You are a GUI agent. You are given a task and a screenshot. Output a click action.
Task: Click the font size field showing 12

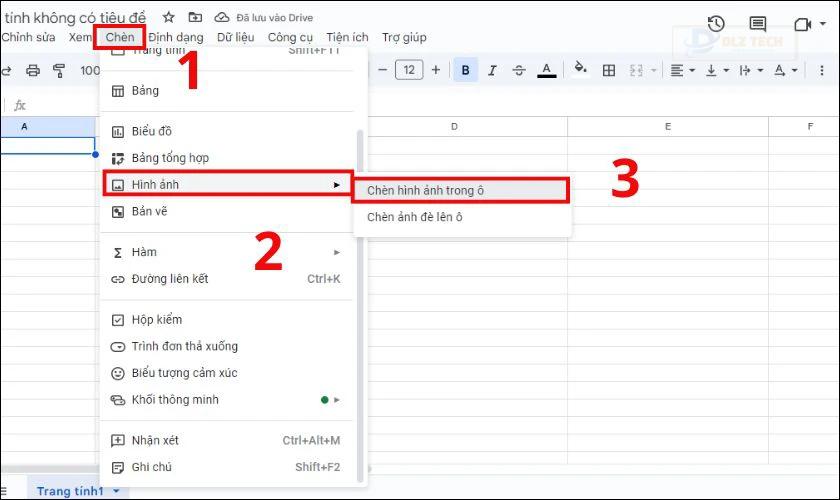tap(409, 70)
